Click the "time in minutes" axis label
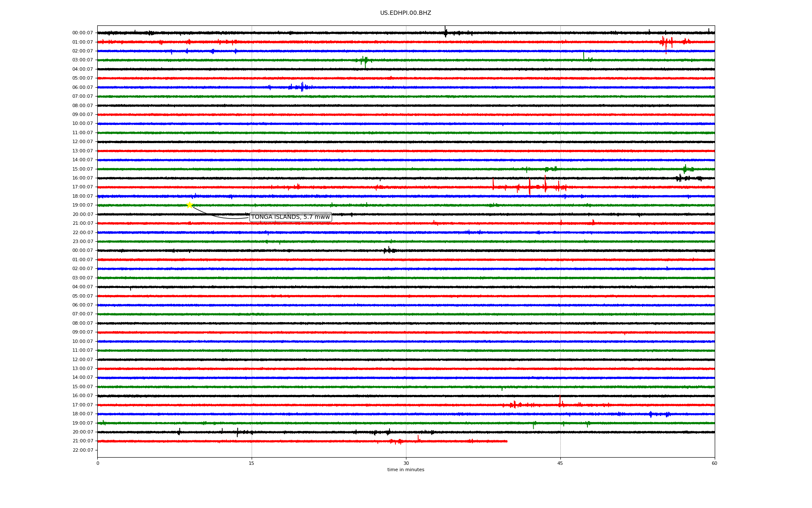Image resolution: width=812 pixels, height=508 pixels. 405,470
